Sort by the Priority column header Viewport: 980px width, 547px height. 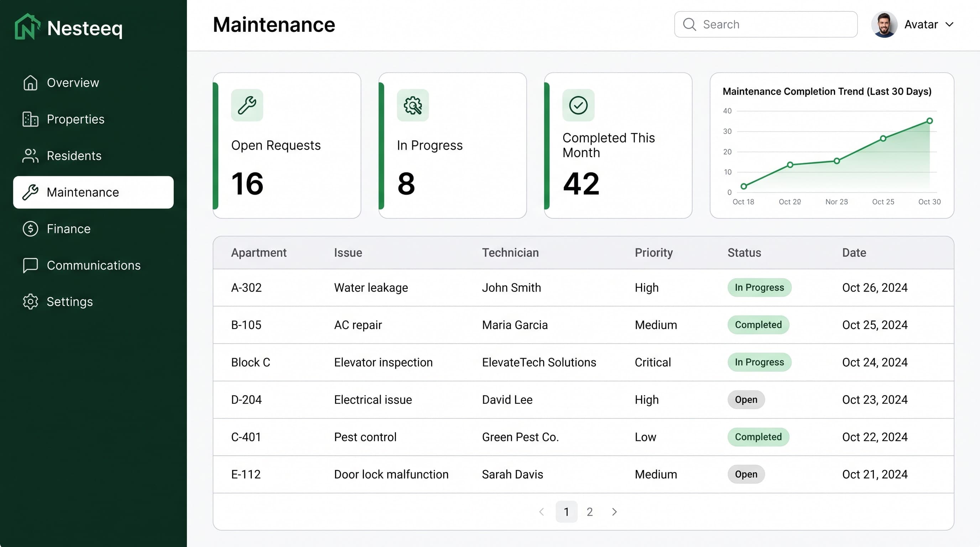point(653,252)
